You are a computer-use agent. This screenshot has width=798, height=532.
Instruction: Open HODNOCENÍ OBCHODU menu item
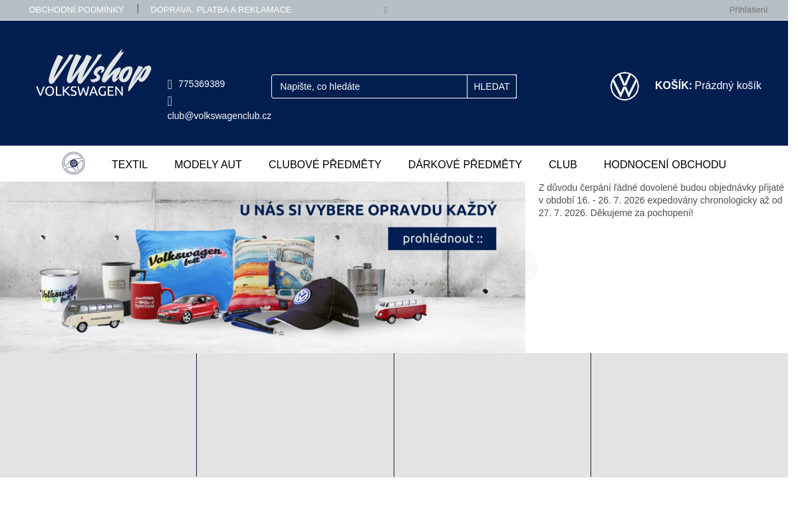pyautogui.click(x=665, y=164)
